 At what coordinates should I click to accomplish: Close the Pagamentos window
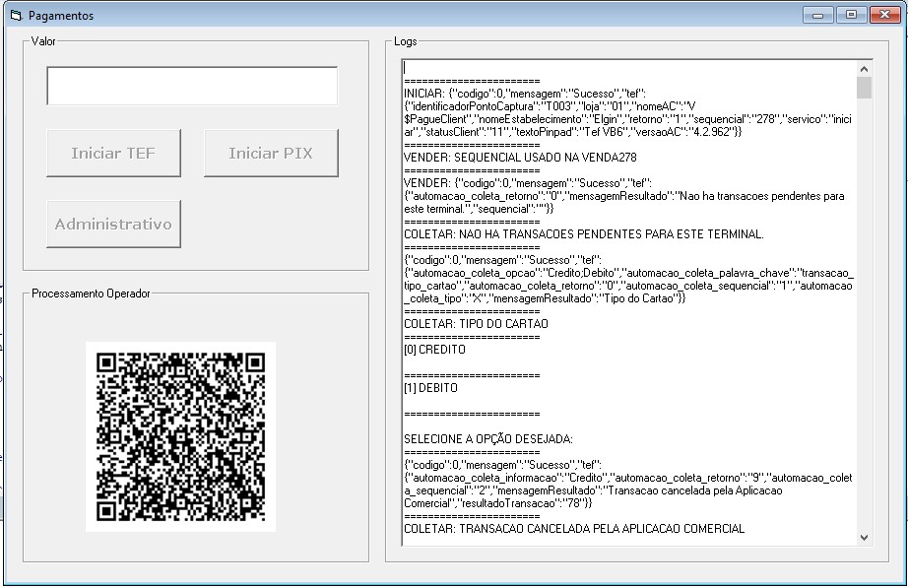click(x=884, y=15)
